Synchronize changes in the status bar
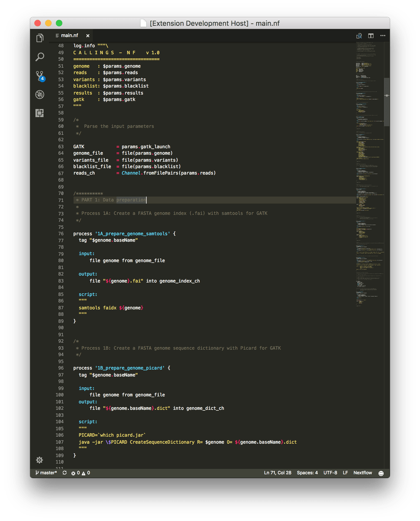 pos(65,473)
